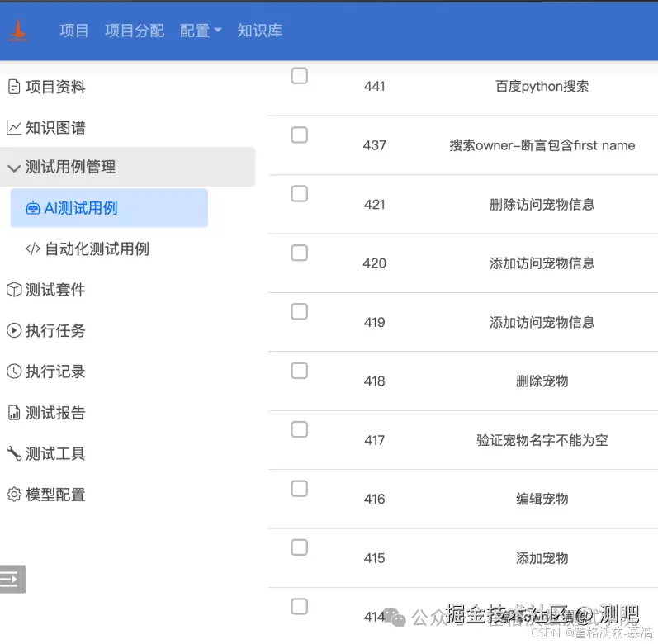Viewport: 658px width, 644px height.
Task: Tick the checkbox for case 418
Action: (300, 371)
